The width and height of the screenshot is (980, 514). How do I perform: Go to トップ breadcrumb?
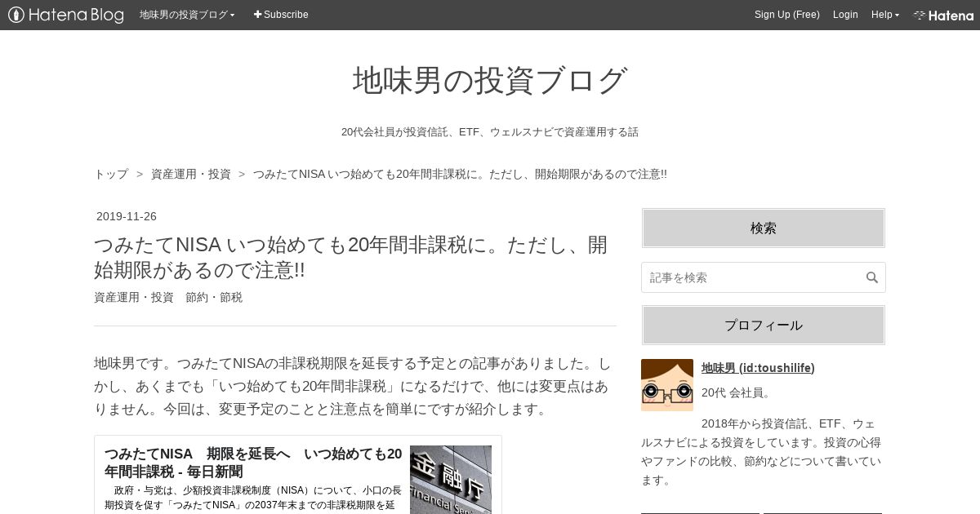pyautogui.click(x=111, y=174)
